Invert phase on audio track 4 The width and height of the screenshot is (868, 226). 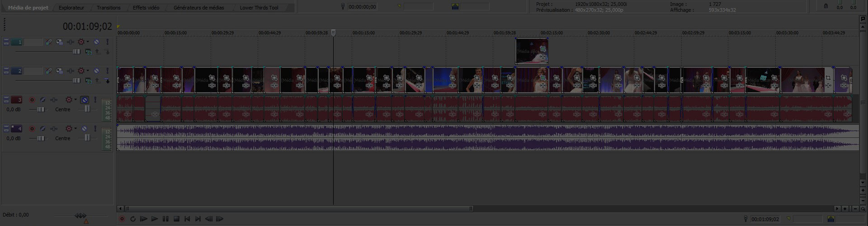click(42, 129)
